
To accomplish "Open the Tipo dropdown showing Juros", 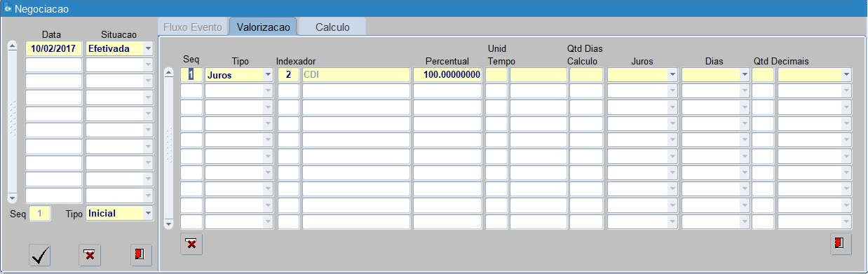I will pyautogui.click(x=268, y=74).
